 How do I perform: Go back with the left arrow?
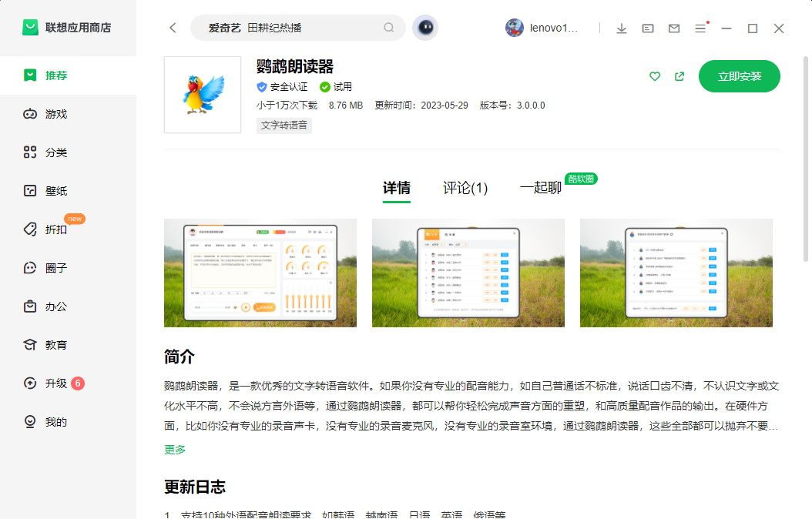click(173, 28)
